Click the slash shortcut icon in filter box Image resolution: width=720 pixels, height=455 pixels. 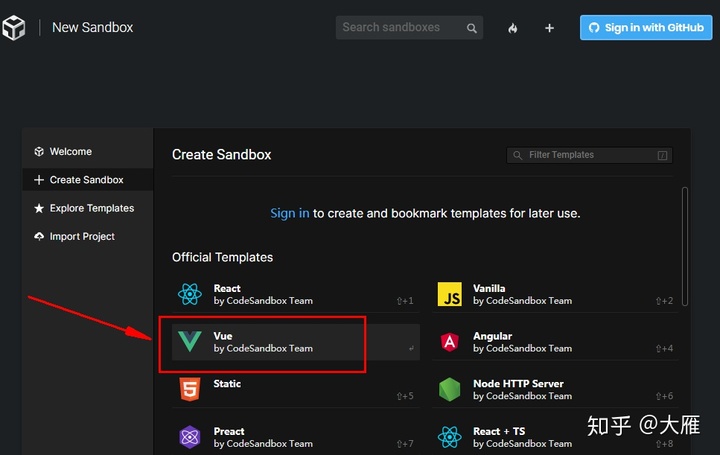pos(662,155)
